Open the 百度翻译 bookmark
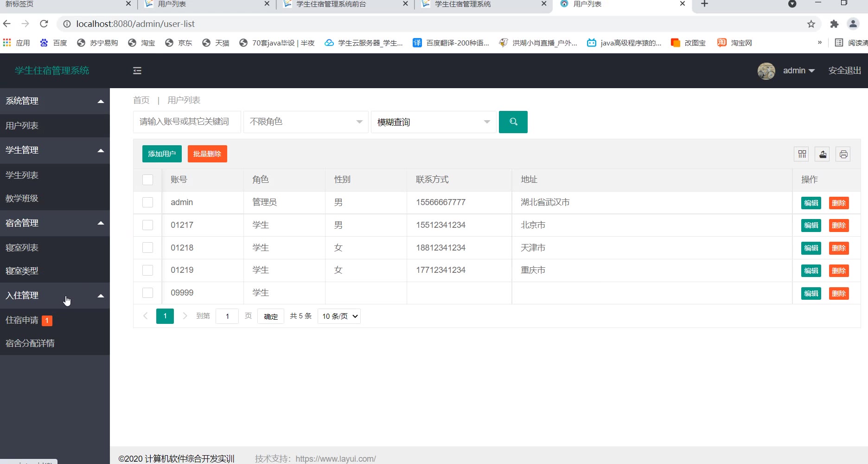This screenshot has height=464, width=868. coord(451,43)
